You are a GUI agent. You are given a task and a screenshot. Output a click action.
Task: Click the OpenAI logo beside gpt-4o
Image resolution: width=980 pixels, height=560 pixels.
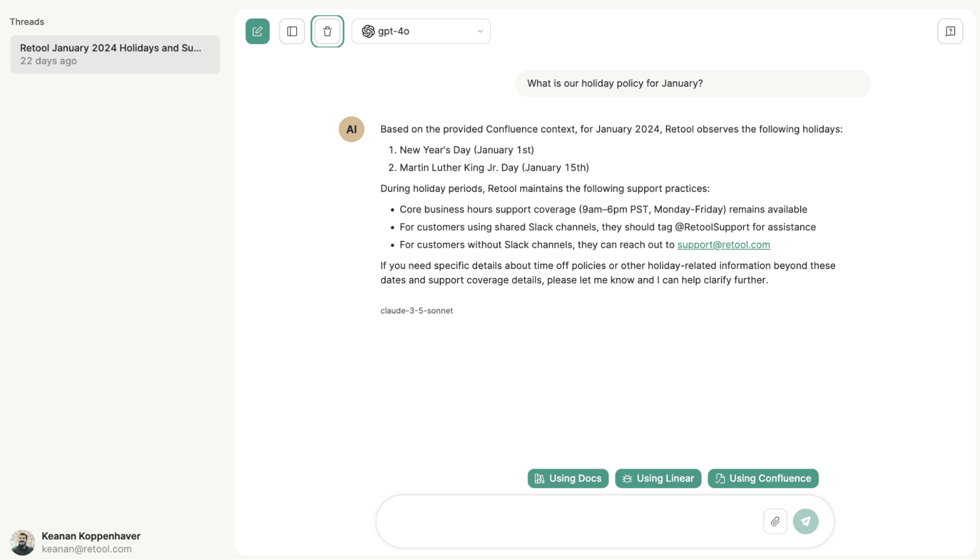click(368, 31)
